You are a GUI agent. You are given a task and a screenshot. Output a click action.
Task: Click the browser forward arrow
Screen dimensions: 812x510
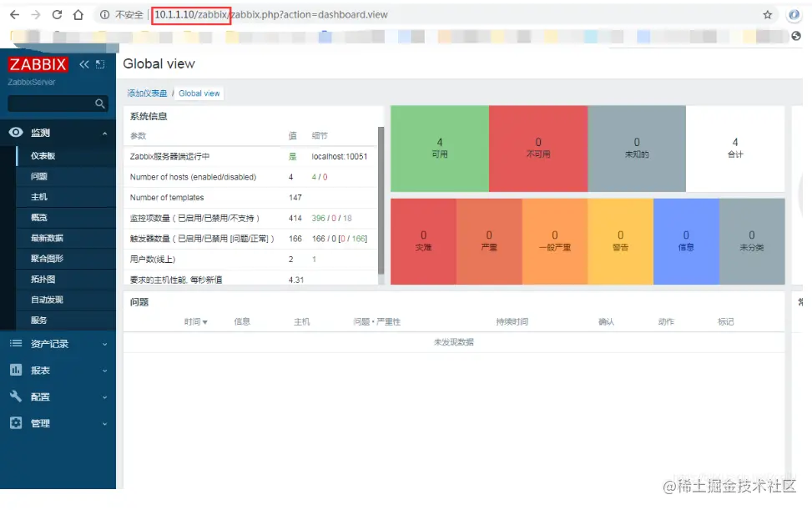click(35, 14)
